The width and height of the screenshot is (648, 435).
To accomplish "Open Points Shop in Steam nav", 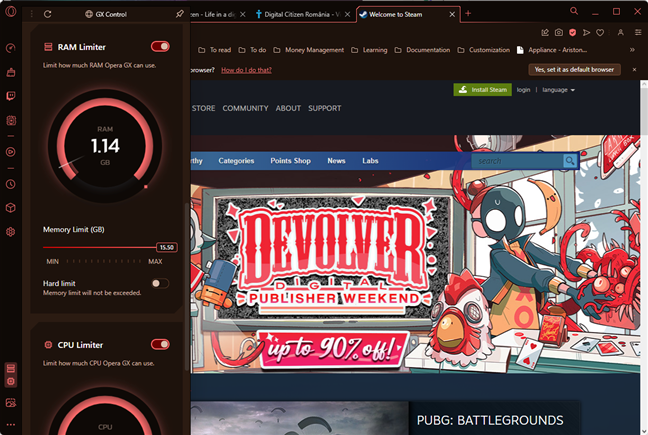I will pyautogui.click(x=291, y=161).
